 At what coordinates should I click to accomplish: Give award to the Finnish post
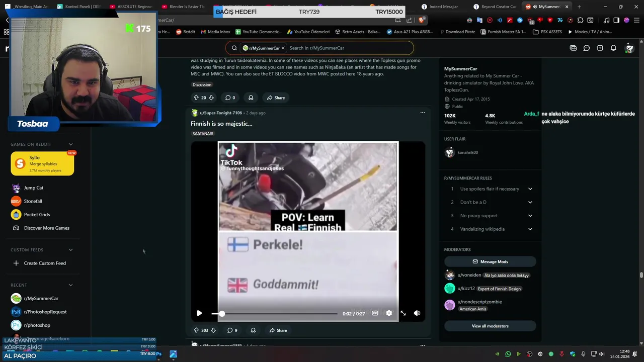pos(253,330)
